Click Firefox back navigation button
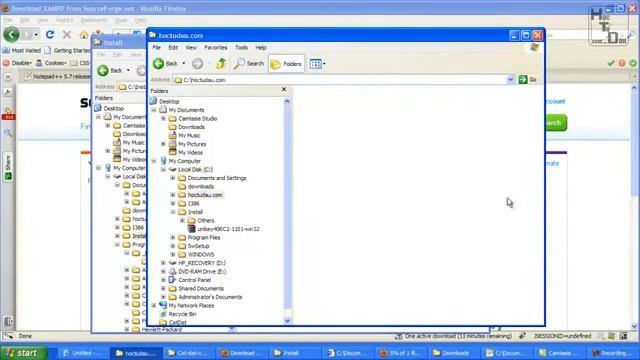 11,35
